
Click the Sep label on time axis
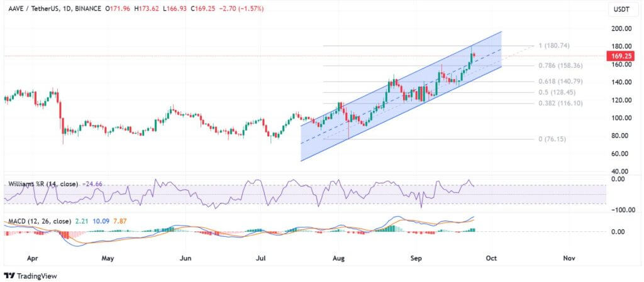(416, 258)
